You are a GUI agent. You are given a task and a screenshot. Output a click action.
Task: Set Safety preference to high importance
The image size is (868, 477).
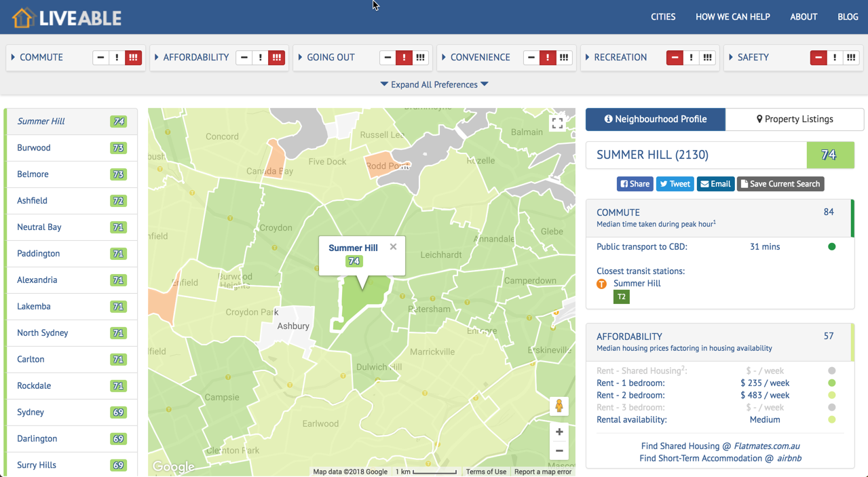tap(851, 58)
